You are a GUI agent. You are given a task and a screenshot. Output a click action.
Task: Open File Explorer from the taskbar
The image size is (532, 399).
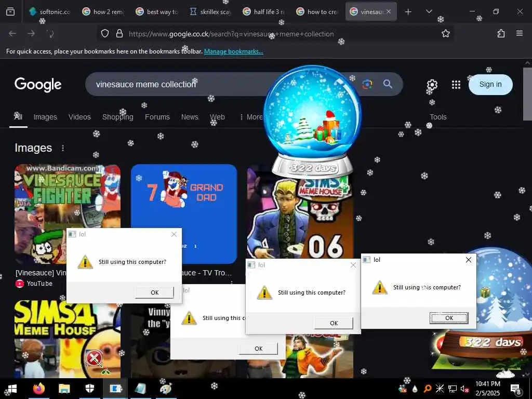pos(64,389)
